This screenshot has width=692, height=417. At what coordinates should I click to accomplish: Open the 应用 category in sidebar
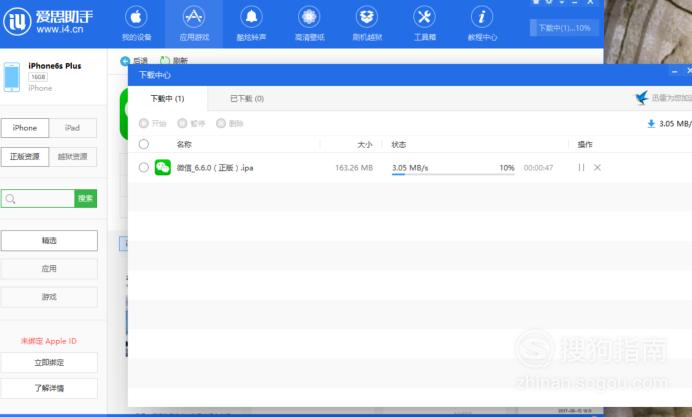(x=49, y=269)
